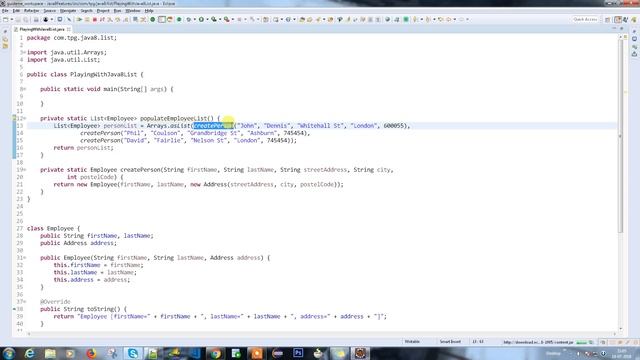Image resolution: width=640 pixels, height=360 pixels.
Task: Click the Step Return toolbar icon
Action: pos(126,20)
